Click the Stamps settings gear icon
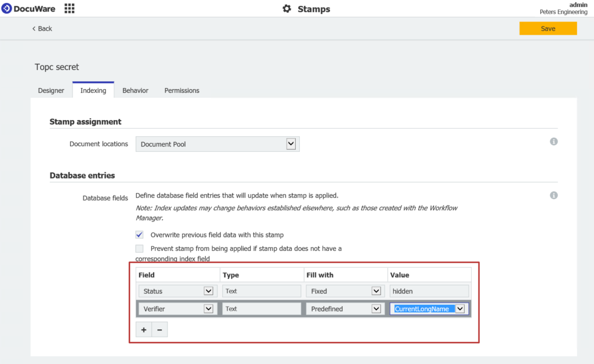 [x=287, y=9]
